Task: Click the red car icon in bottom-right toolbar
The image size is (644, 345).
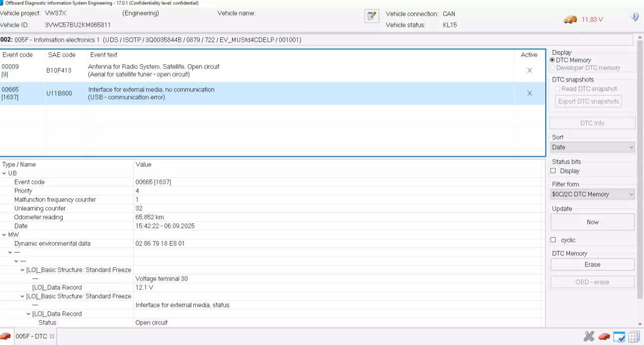Action: (x=604, y=337)
